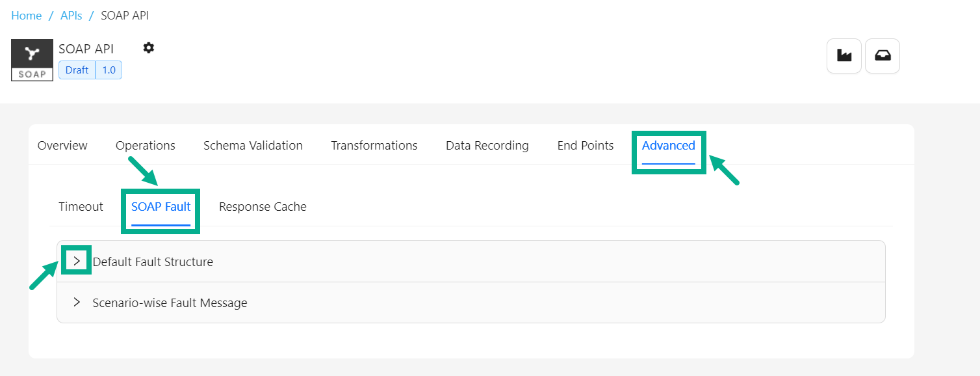Click the Draft status badge
This screenshot has width=980, height=376.
pos(77,70)
